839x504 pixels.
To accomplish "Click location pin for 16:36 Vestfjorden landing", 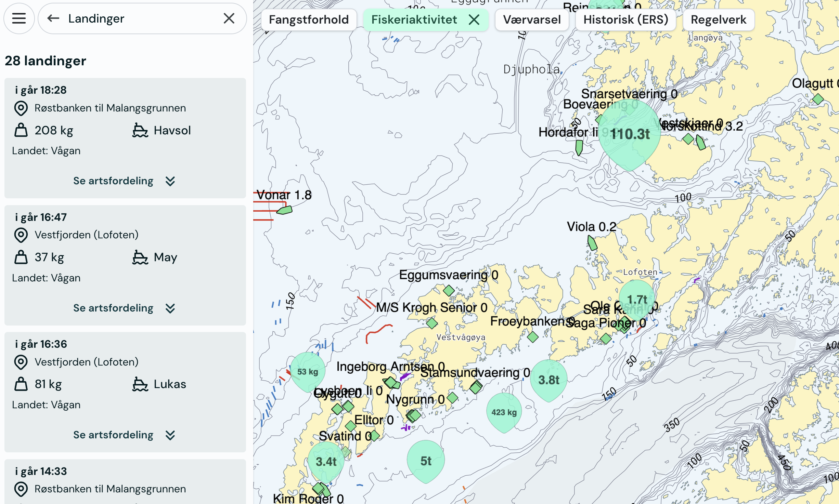I will pyautogui.click(x=21, y=362).
